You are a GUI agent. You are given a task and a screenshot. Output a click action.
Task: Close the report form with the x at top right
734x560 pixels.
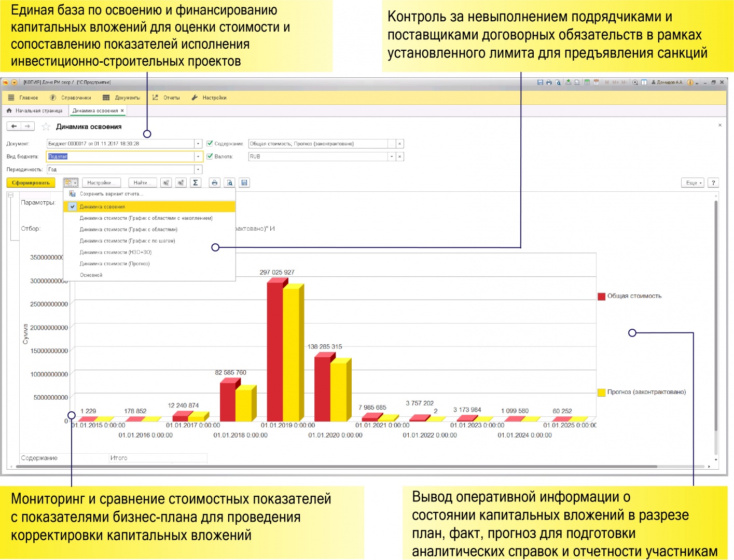pyautogui.click(x=720, y=125)
